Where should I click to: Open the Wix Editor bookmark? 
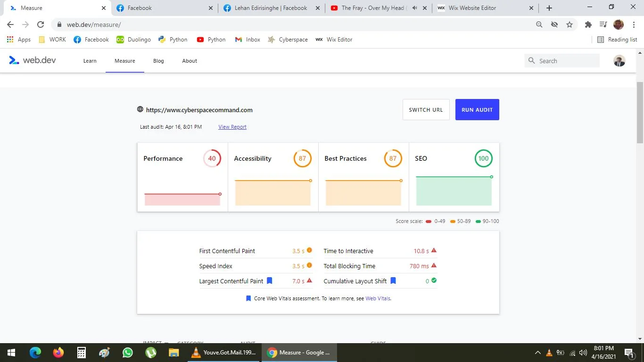334,40
